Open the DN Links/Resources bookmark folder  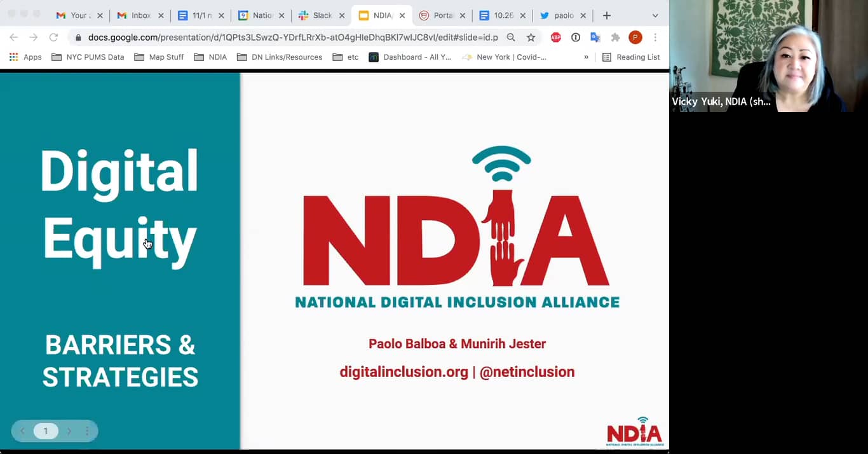pos(280,57)
